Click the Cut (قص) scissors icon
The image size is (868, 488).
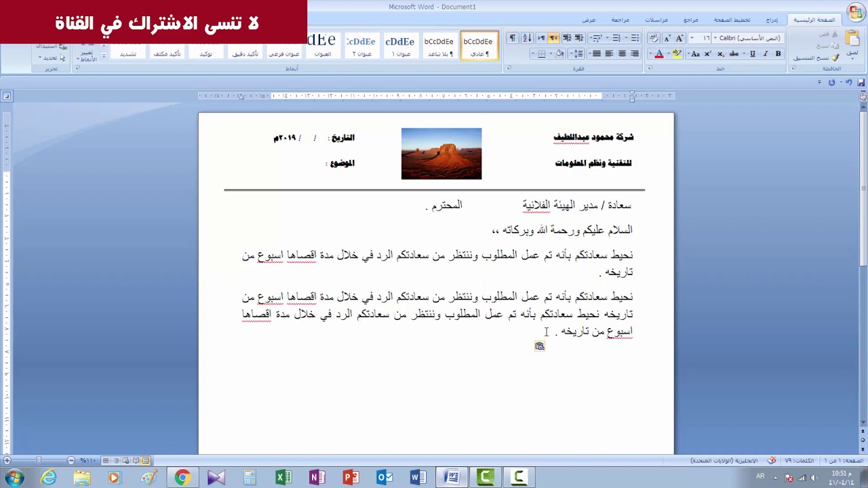(x=835, y=35)
